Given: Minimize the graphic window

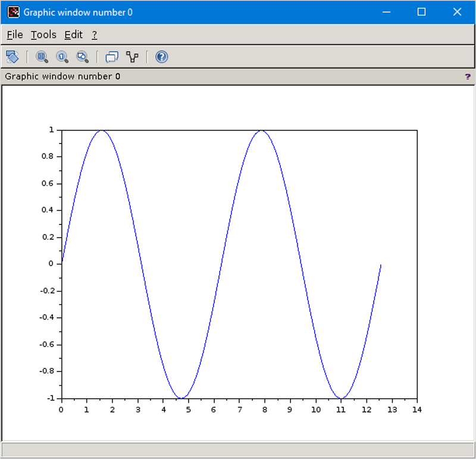Looking at the screenshot, I should click(x=386, y=12).
